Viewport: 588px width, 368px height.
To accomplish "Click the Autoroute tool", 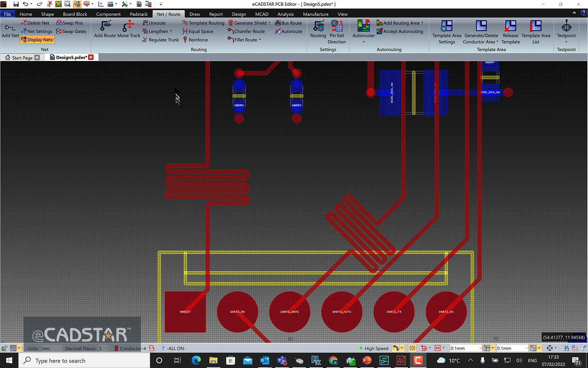I will pos(289,31).
